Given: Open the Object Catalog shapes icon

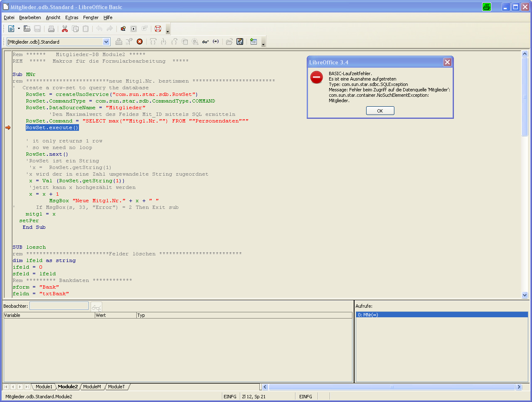Looking at the screenshot, I should click(x=123, y=29).
